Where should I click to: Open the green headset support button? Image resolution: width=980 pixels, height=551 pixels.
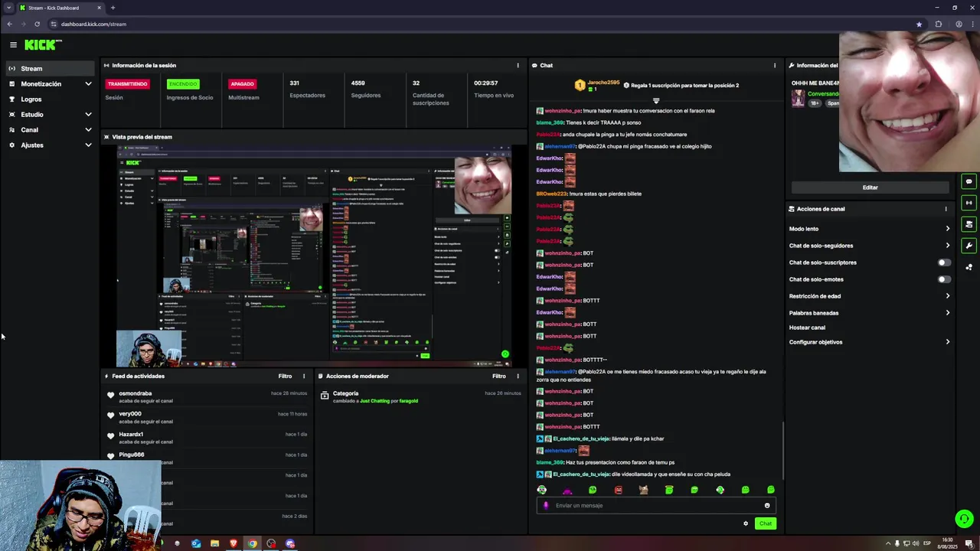964,519
